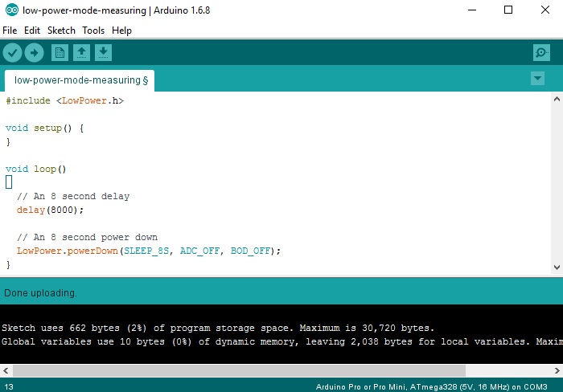Click the 'void setup() {' line
Screen dimensions: 563x392
[45, 128]
